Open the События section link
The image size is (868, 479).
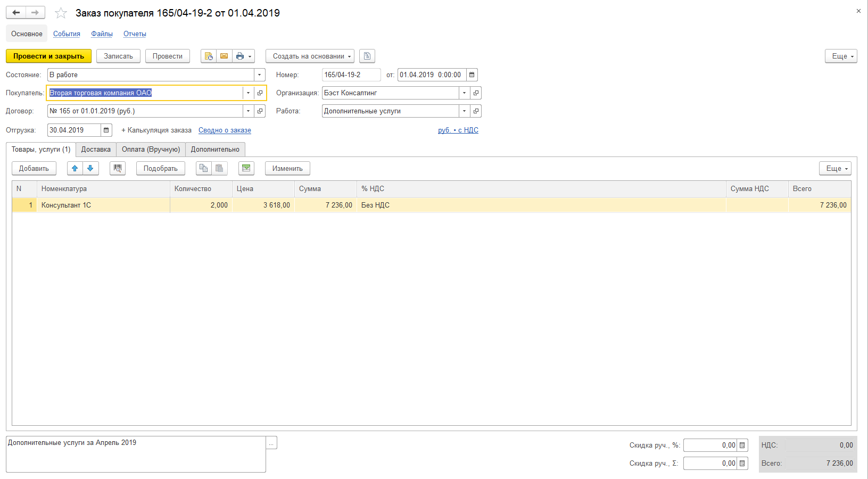pyautogui.click(x=67, y=34)
